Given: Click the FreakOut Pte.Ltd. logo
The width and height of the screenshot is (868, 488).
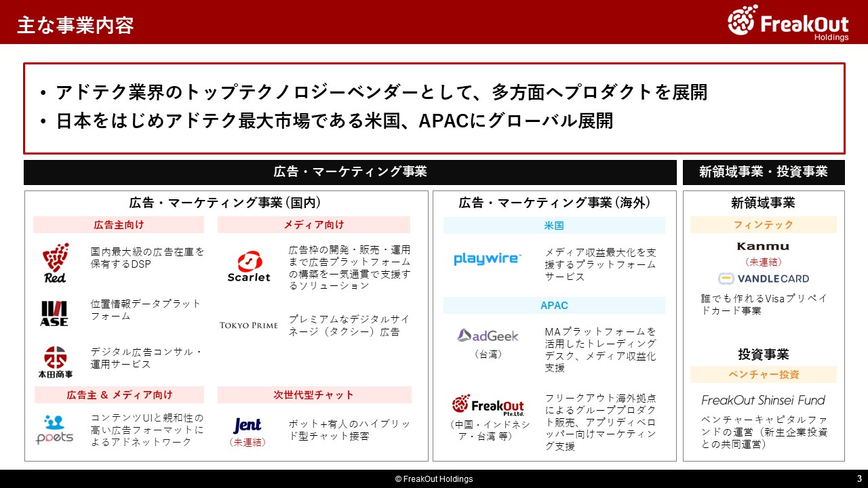Looking at the screenshot, I should [488, 405].
